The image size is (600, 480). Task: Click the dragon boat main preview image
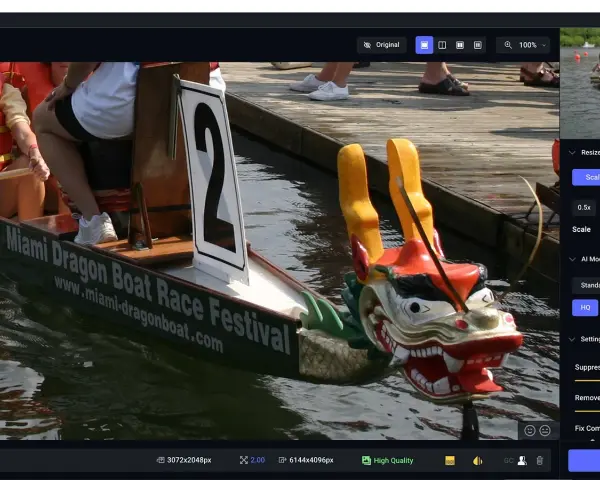tap(279, 251)
